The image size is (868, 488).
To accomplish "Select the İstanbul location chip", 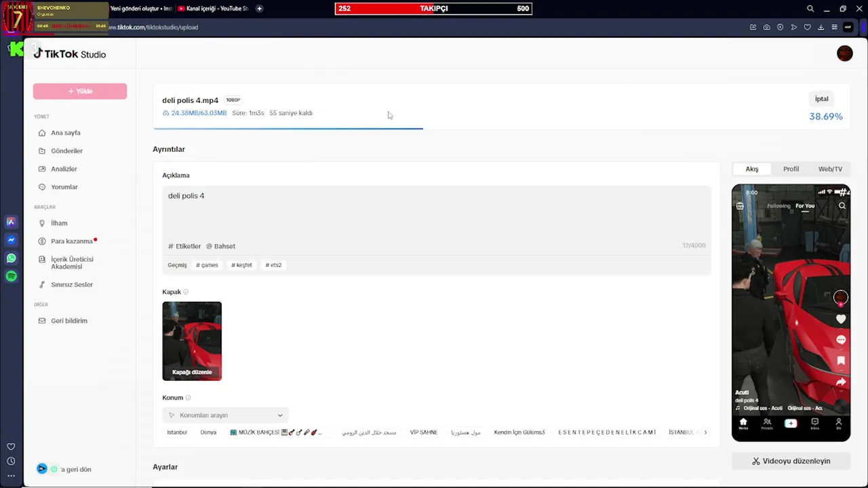I will (177, 432).
